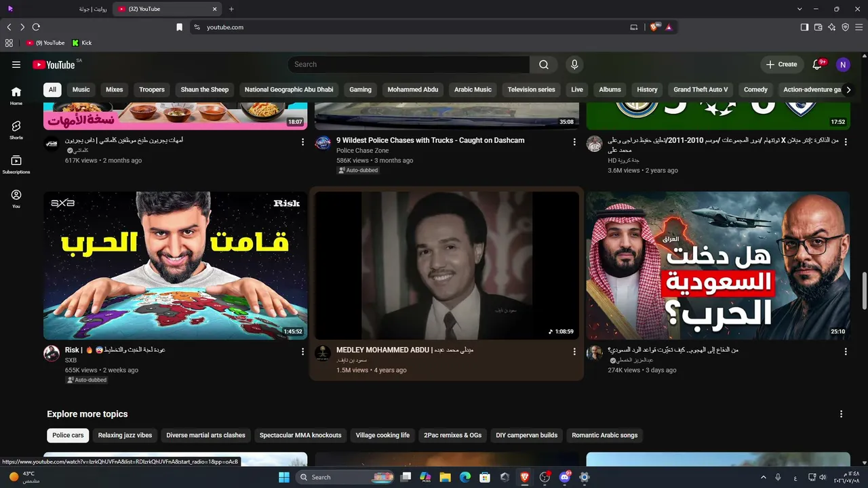Open Brave VPN shield icon
The height and width of the screenshot is (488, 868).
(x=845, y=27)
